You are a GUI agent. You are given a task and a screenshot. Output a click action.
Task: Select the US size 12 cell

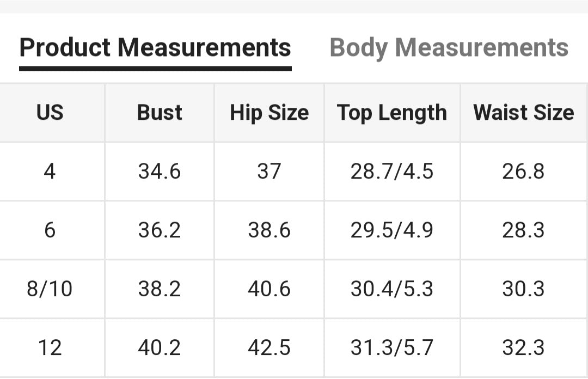(x=50, y=347)
